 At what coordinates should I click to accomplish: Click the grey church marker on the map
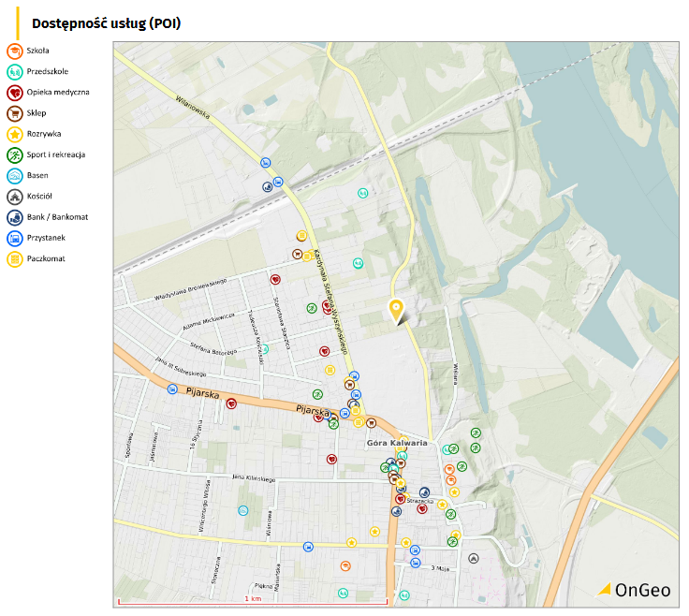click(x=474, y=559)
